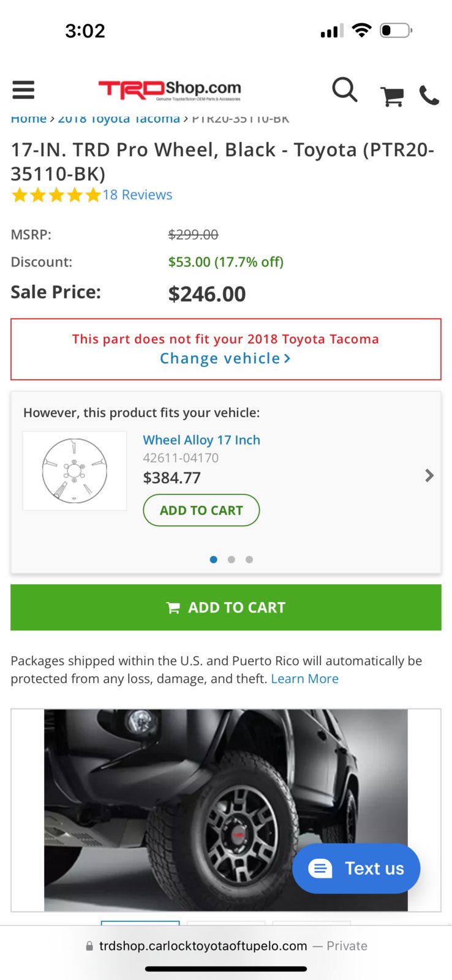This screenshot has height=980, width=452.
Task: Click the wheel diagram thumbnail
Action: (x=75, y=471)
